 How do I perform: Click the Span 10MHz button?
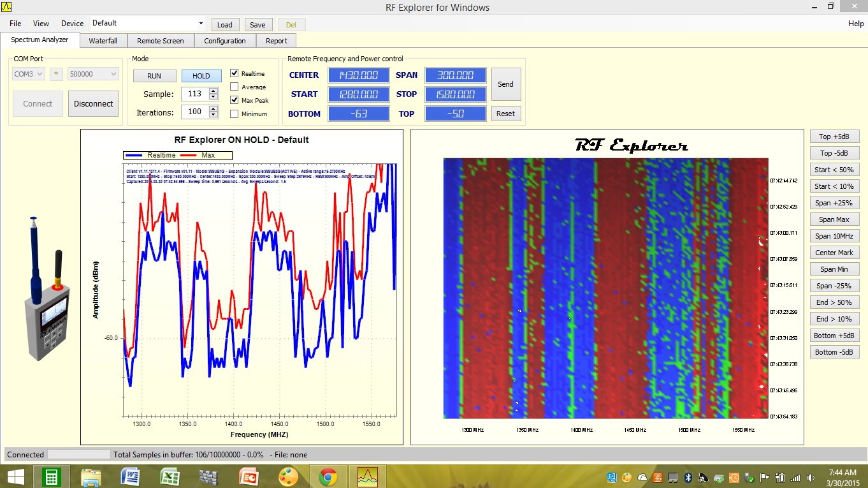834,236
